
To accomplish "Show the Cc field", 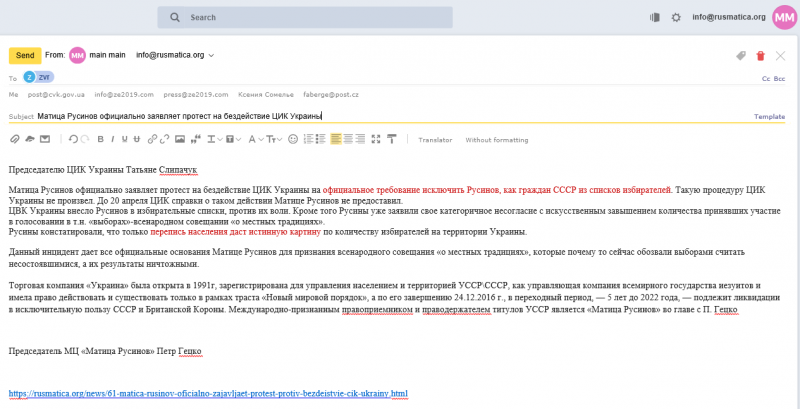I will (x=765, y=79).
